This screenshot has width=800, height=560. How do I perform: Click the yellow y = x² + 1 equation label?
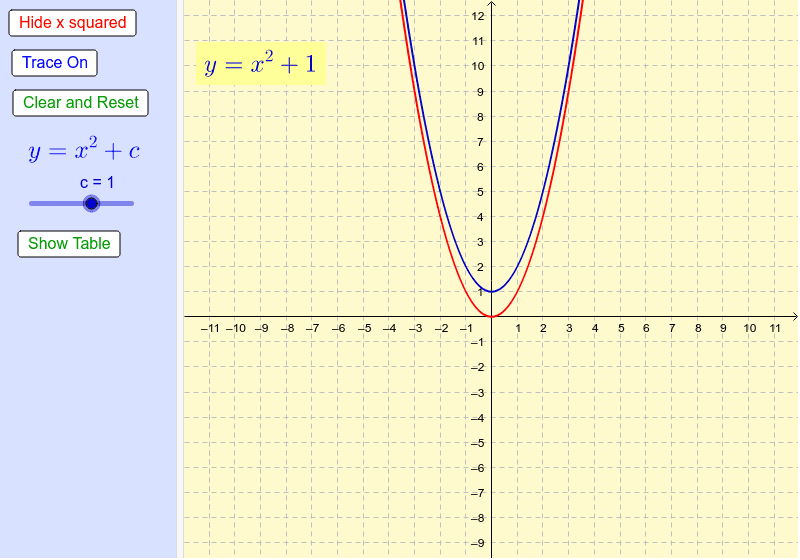tap(261, 64)
